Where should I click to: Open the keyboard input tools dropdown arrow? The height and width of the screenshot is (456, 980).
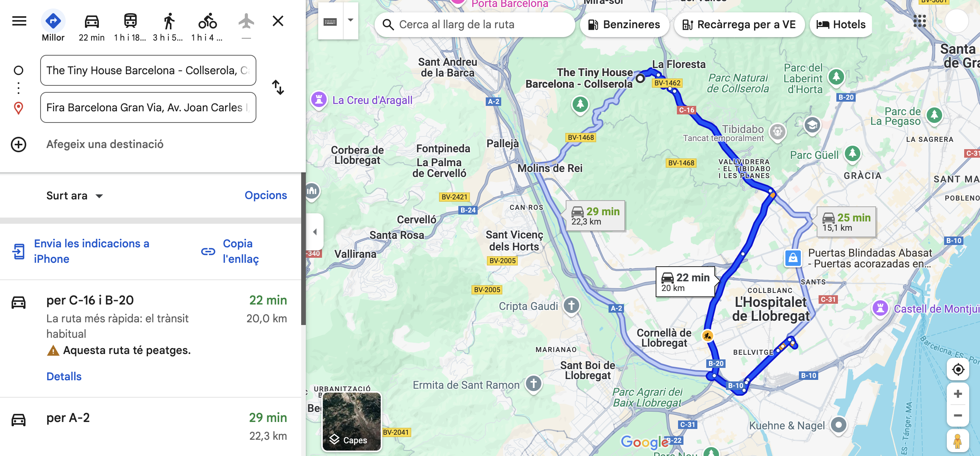351,20
